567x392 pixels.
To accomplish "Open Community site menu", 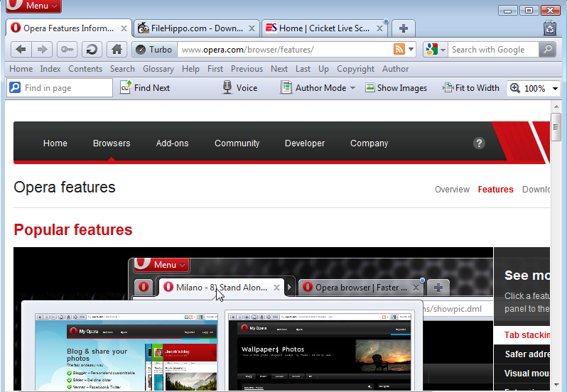I will 237,143.
